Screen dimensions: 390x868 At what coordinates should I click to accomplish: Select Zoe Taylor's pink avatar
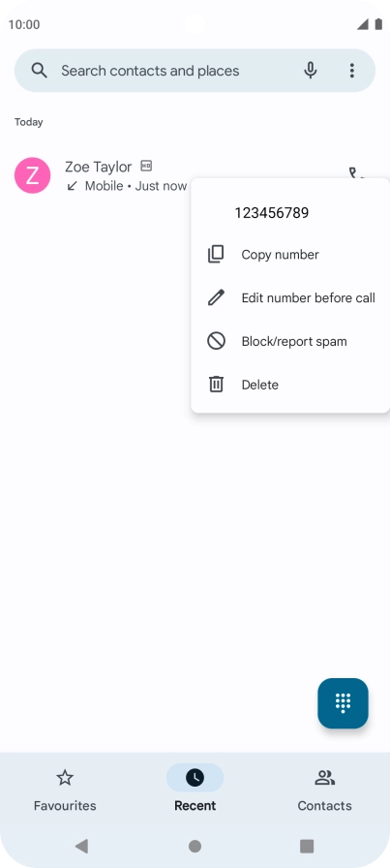click(33, 175)
